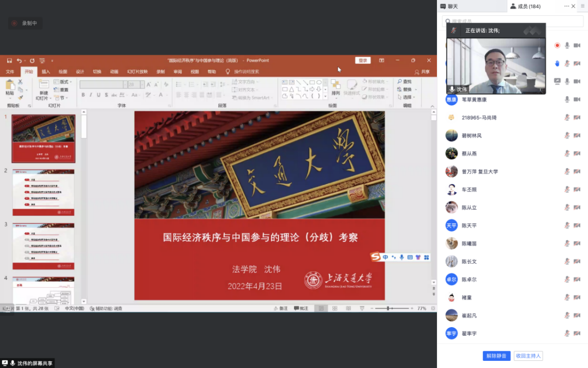
Task: Open members panel more options (…)
Action: pos(566,6)
